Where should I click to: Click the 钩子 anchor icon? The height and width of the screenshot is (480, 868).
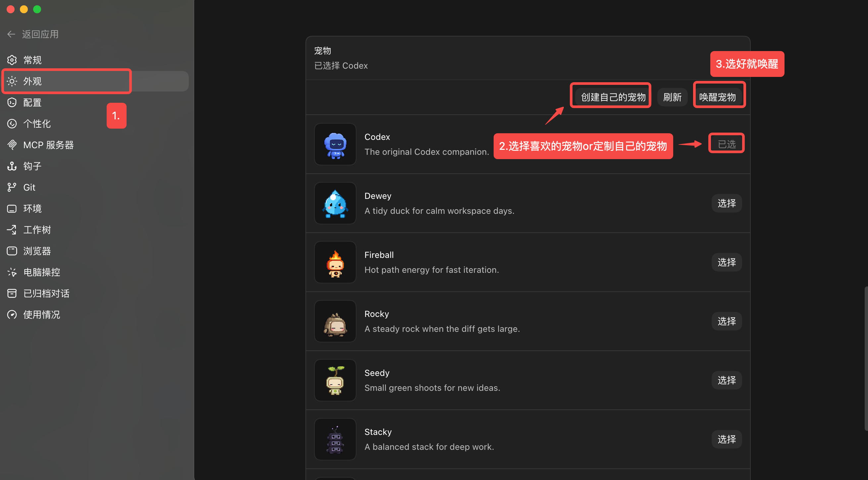(x=12, y=166)
